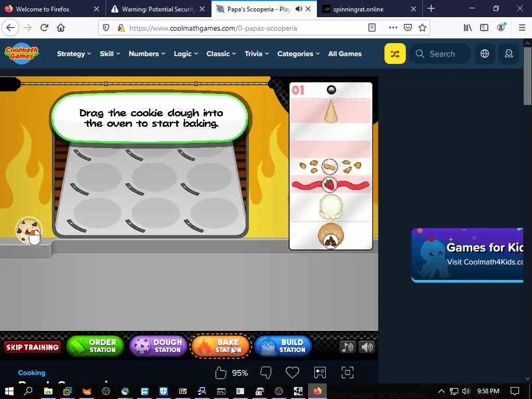Select the Bake Station
The width and height of the screenshot is (532, 399).
pos(221,346)
